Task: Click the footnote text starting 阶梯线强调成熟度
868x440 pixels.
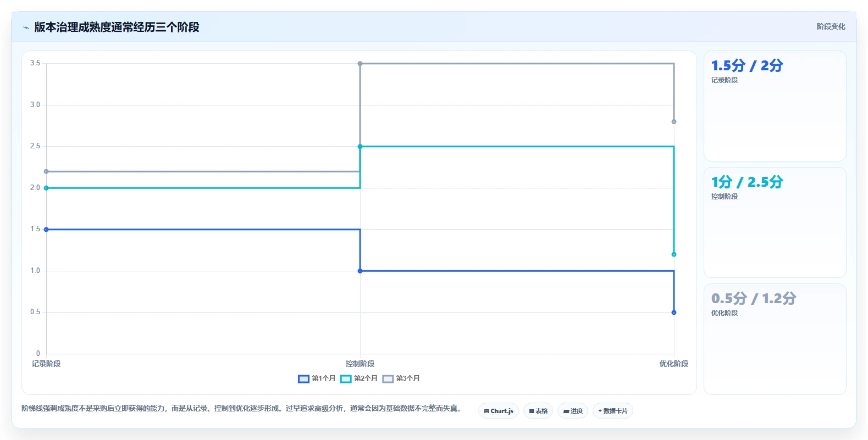Action: [242, 408]
